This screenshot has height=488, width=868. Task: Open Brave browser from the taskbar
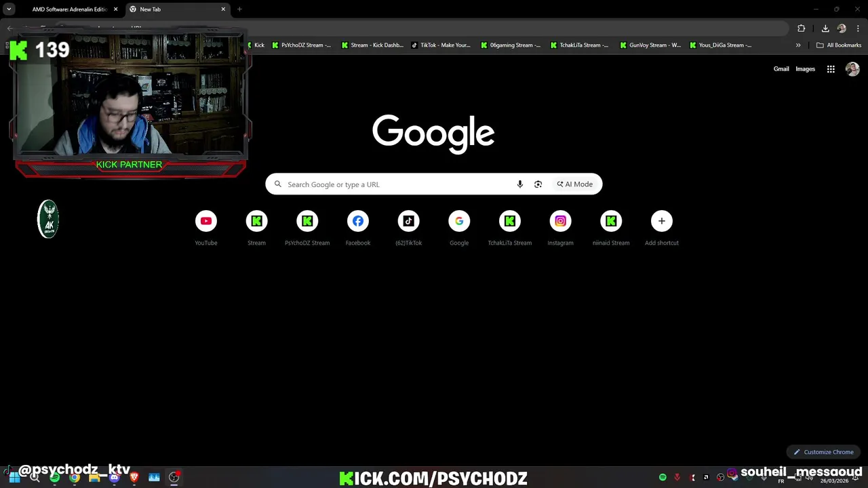click(134, 477)
